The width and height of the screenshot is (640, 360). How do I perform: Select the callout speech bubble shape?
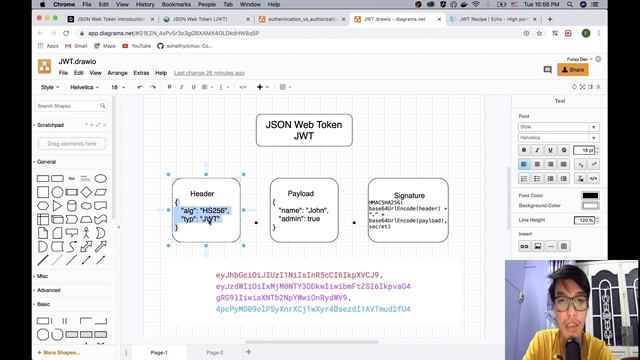pos(71,233)
